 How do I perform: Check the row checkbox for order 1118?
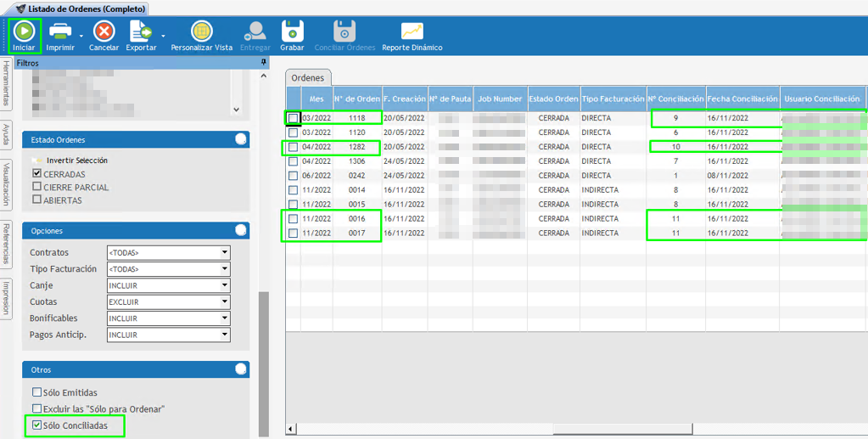pyautogui.click(x=293, y=118)
